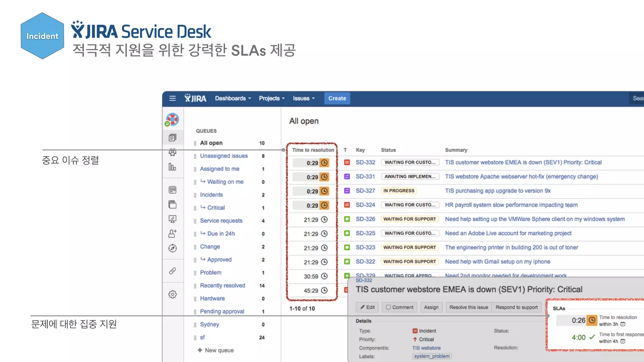Select the Unassigned issues queue
This screenshot has width=644, height=362.
click(224, 156)
